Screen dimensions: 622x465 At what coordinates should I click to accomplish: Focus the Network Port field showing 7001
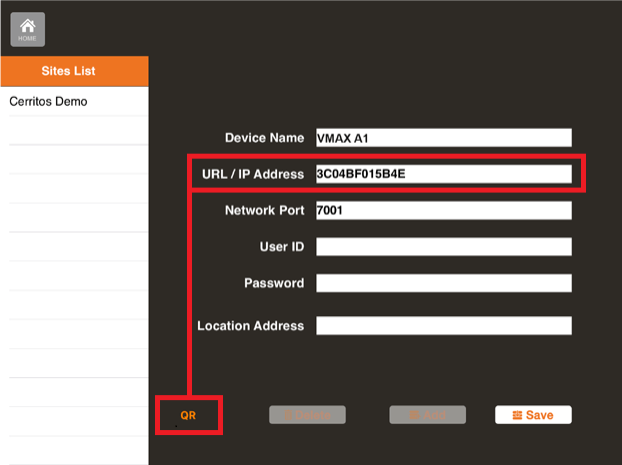[x=443, y=210]
